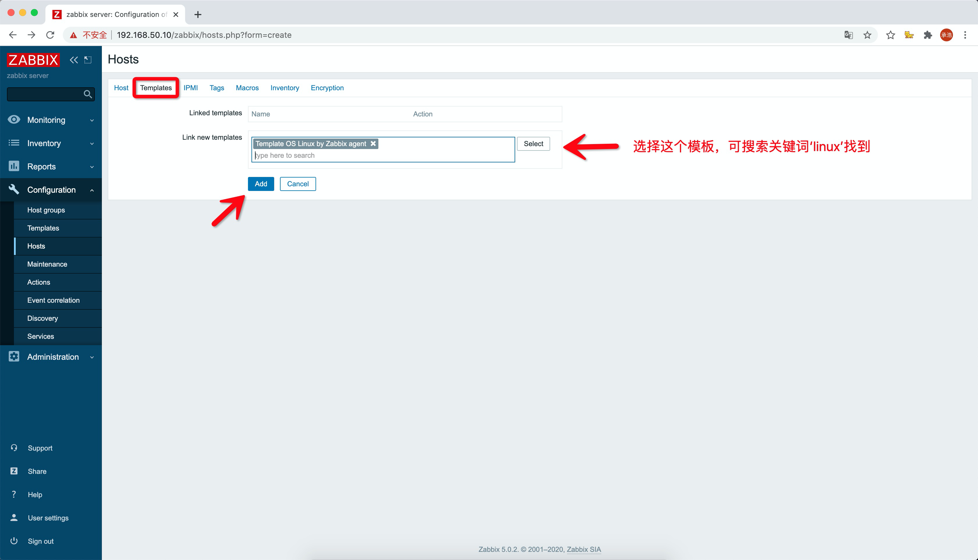Click the Google Translate icon in address bar
This screenshot has height=560, width=978.
[848, 35]
